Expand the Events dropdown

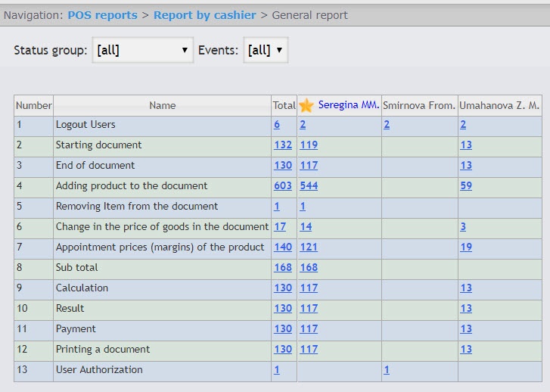[x=265, y=51]
